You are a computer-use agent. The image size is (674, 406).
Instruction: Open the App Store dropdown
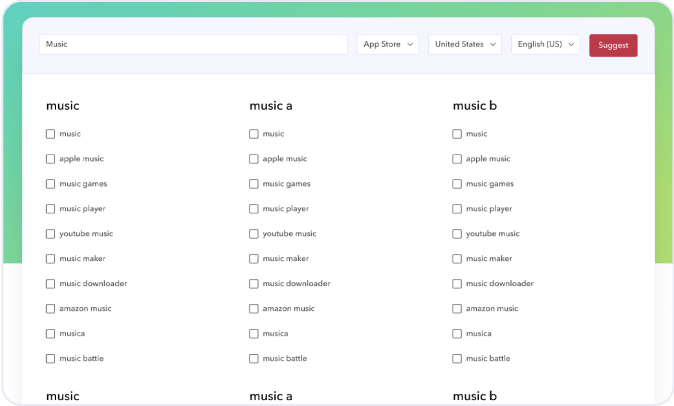point(389,45)
